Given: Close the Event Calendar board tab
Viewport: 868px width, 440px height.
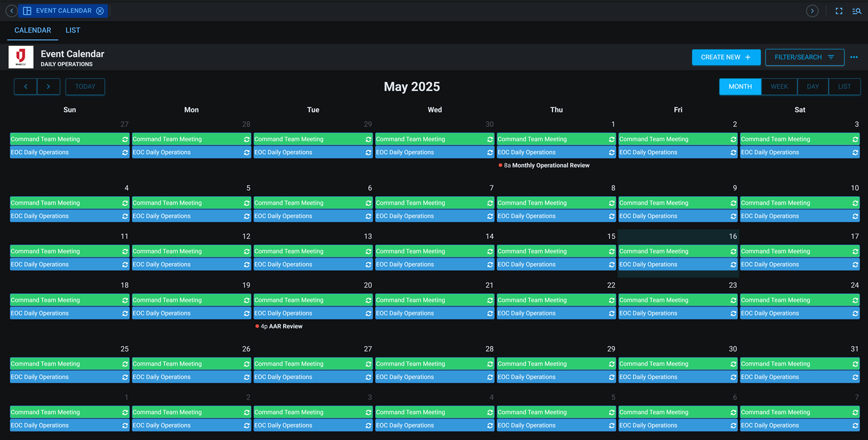Looking at the screenshot, I should pos(100,10).
